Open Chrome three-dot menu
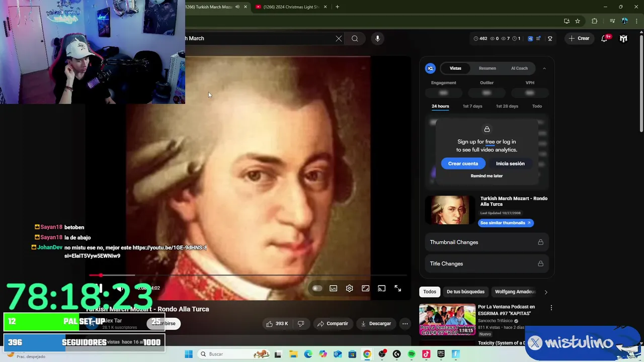Viewport: 644px width, 362px height. click(x=637, y=21)
